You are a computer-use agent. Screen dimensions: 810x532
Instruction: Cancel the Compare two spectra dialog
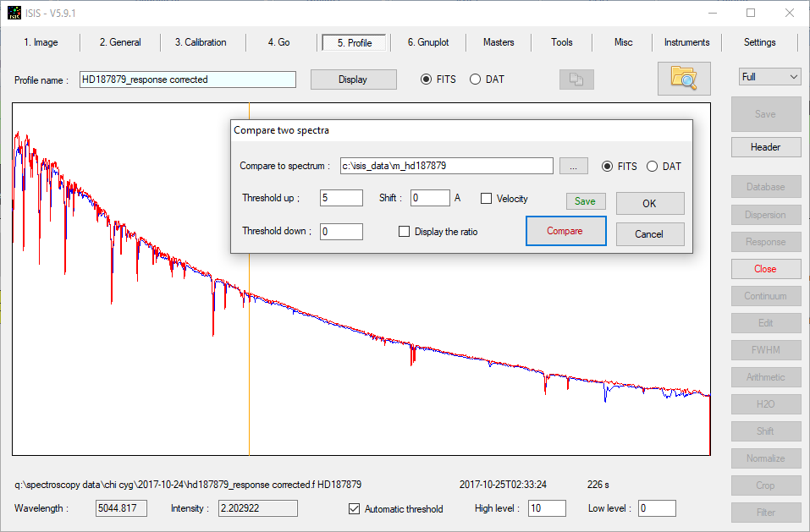pos(650,234)
